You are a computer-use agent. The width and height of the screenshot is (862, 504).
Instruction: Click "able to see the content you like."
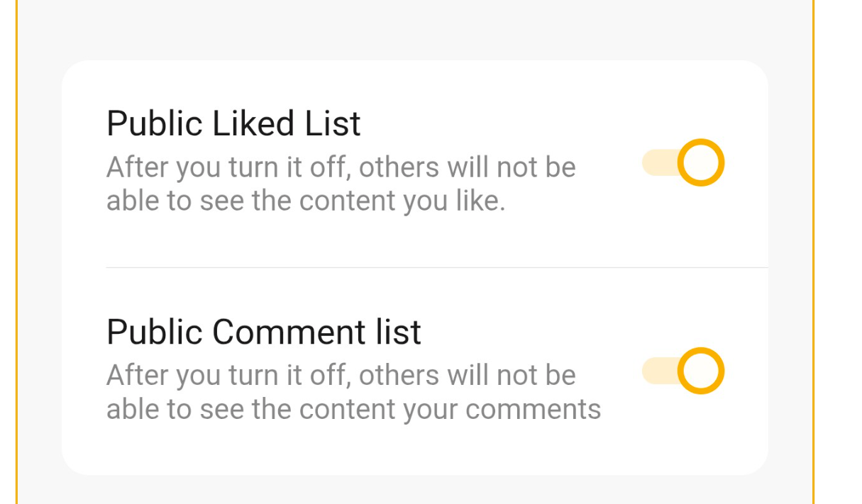coord(305,201)
